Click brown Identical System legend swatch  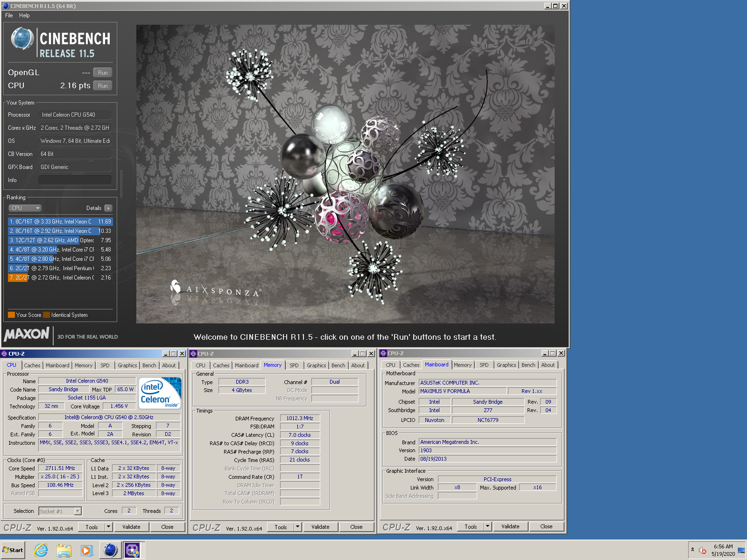pos(46,315)
